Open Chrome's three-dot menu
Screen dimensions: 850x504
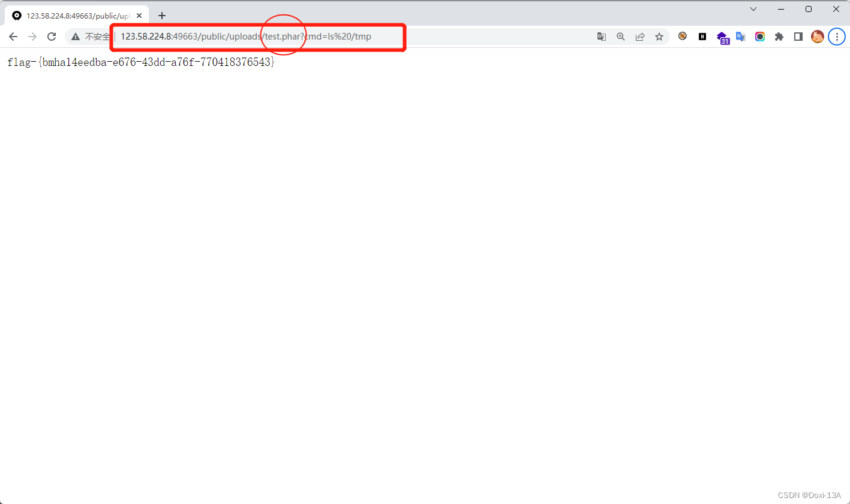click(837, 37)
